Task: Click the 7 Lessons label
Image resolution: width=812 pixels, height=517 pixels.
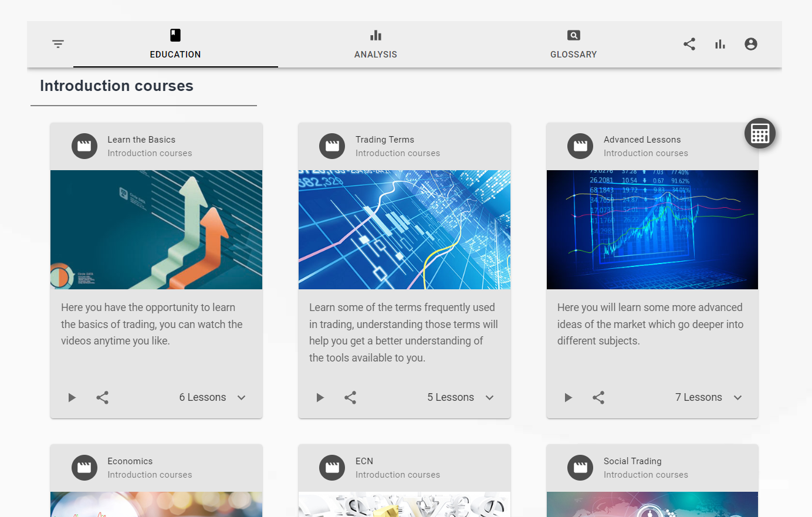Action: tap(699, 397)
